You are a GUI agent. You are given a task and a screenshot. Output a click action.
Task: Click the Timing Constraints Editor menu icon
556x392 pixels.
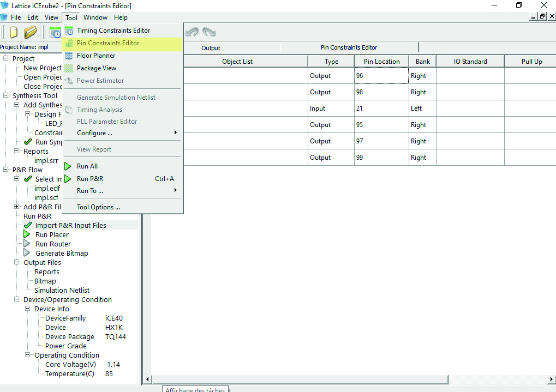pyautogui.click(x=69, y=31)
